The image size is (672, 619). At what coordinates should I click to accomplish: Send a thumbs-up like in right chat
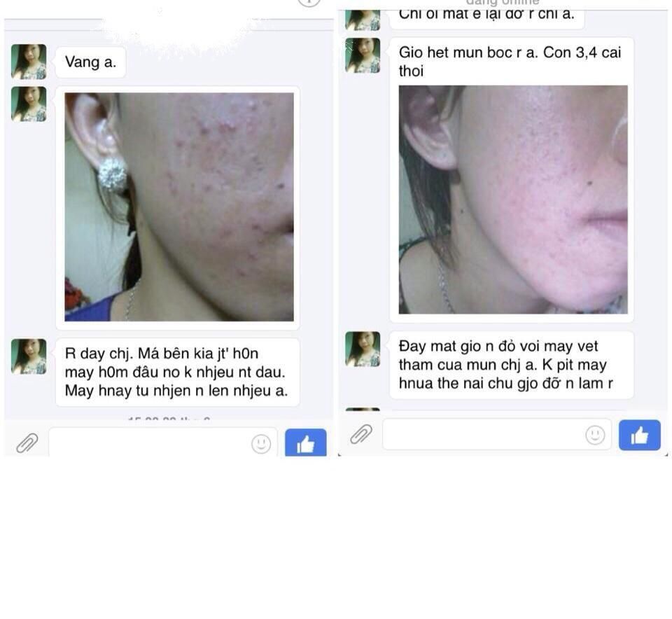tap(639, 435)
